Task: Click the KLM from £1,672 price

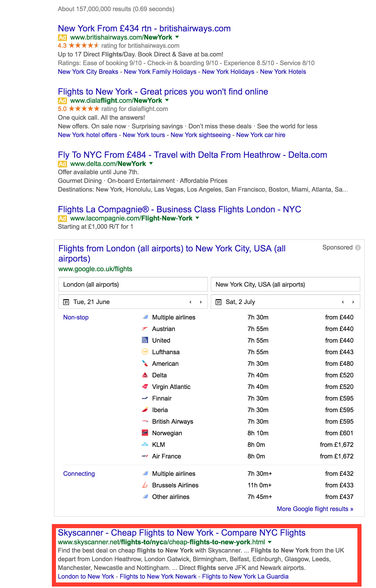Action: (x=337, y=445)
